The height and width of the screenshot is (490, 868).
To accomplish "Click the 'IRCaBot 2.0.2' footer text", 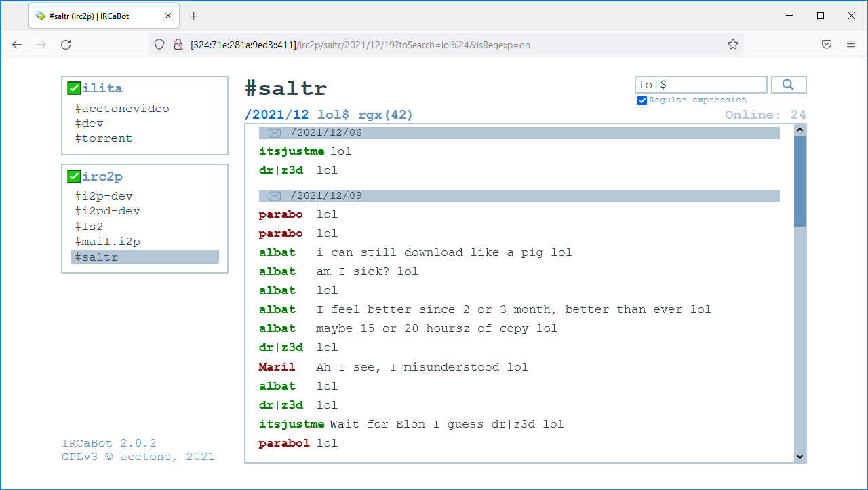I will (109, 443).
